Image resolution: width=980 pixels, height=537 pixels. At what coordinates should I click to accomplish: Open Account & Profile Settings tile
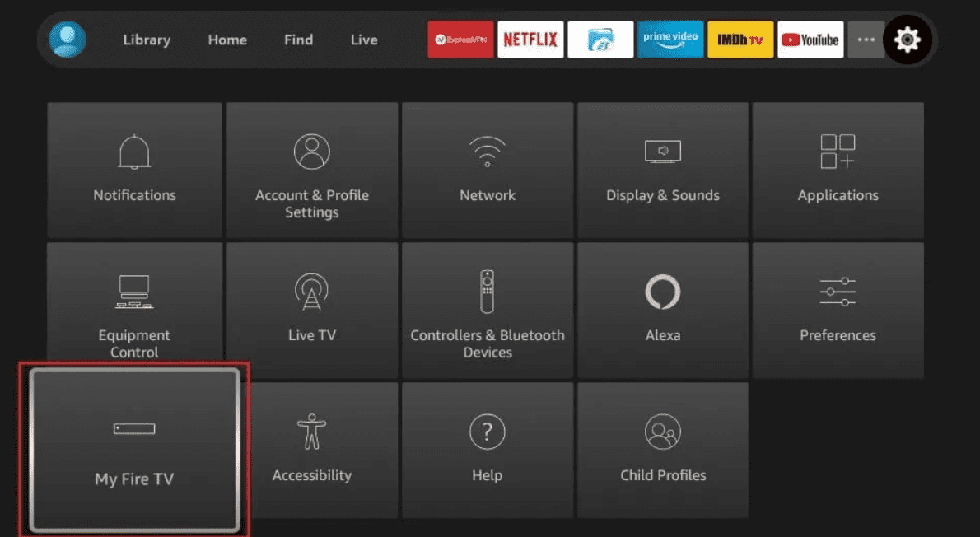(x=312, y=170)
